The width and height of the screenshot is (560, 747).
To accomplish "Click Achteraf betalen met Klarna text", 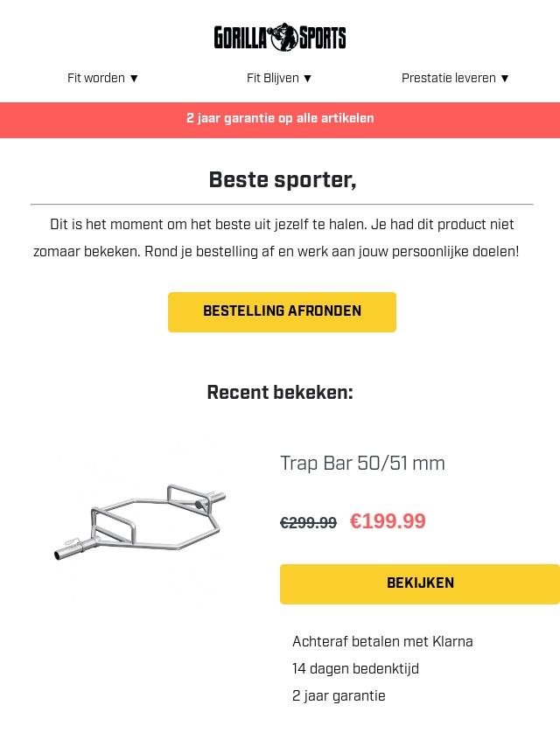I will pyautogui.click(x=382, y=642).
